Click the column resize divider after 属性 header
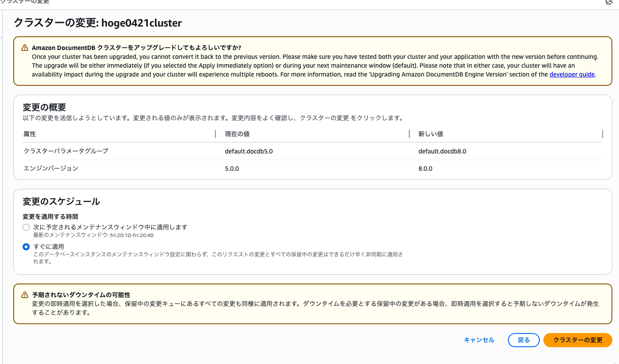The width and height of the screenshot is (619, 364). [215, 134]
